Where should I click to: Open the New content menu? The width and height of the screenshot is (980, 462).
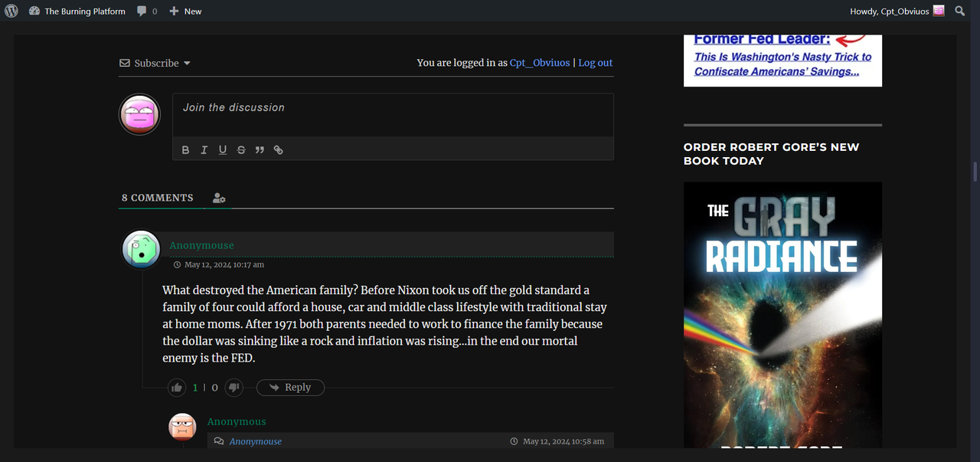coord(185,11)
